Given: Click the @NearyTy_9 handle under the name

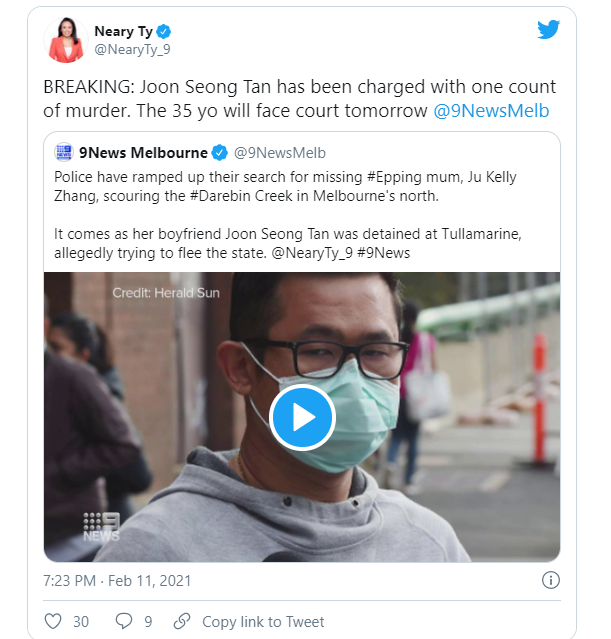Looking at the screenshot, I should pos(131,50).
